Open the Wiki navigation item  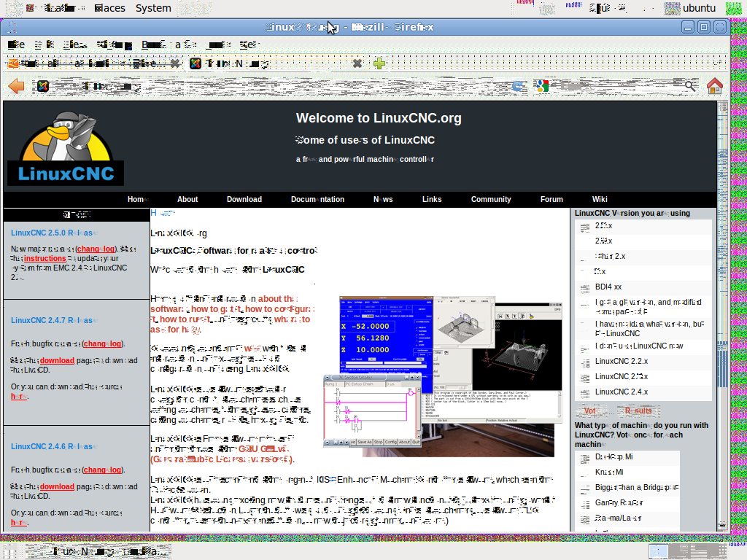[x=600, y=200]
